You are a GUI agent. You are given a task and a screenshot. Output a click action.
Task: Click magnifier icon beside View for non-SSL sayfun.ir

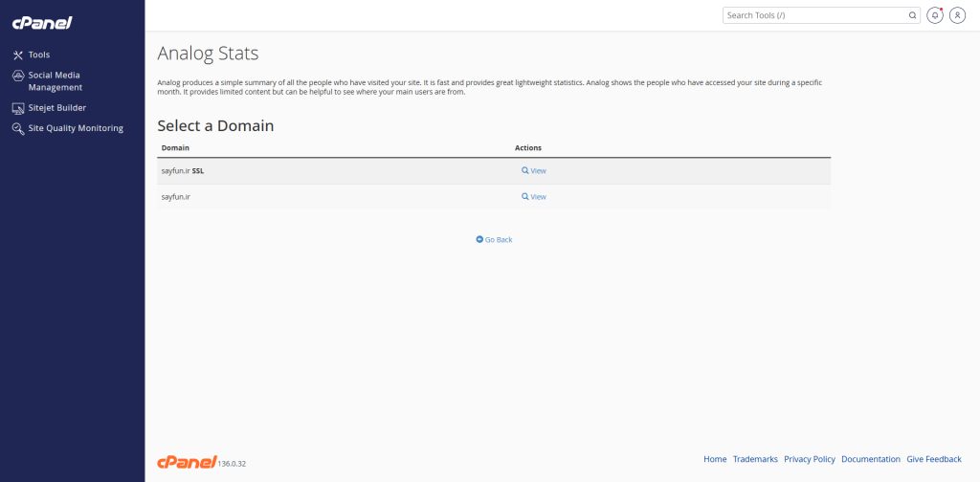[x=525, y=196]
